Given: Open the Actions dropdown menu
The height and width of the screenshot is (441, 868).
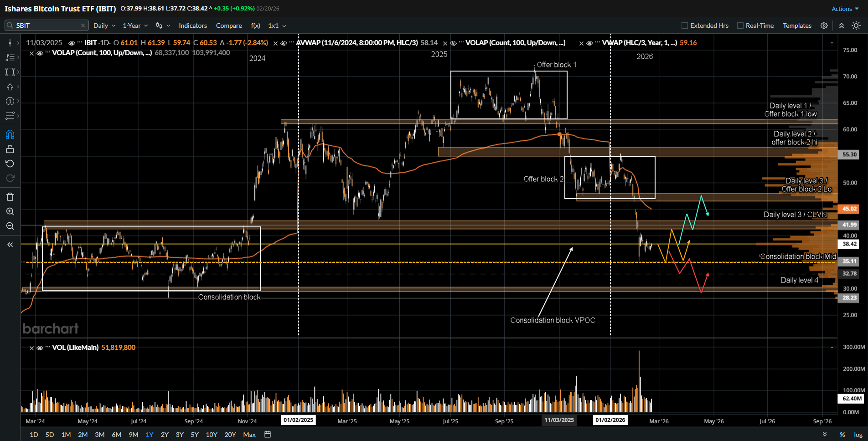Looking at the screenshot, I should (845, 9).
